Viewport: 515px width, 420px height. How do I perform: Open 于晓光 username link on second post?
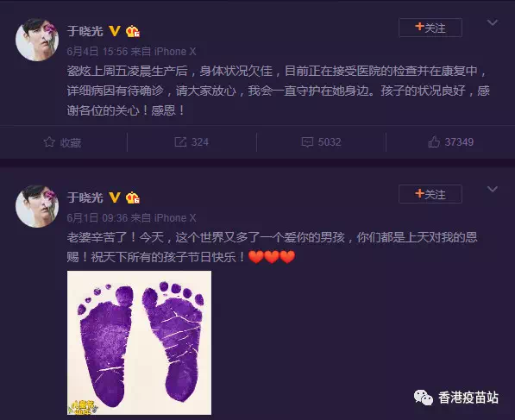coord(85,197)
